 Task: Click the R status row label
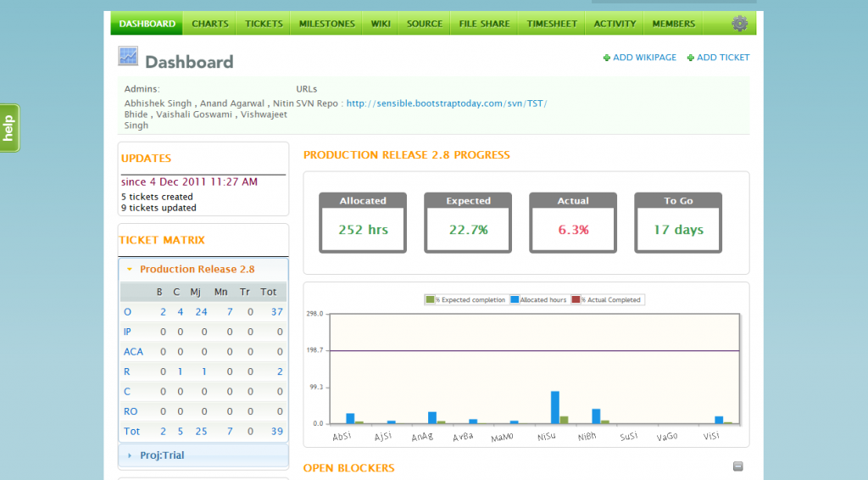coord(127,371)
